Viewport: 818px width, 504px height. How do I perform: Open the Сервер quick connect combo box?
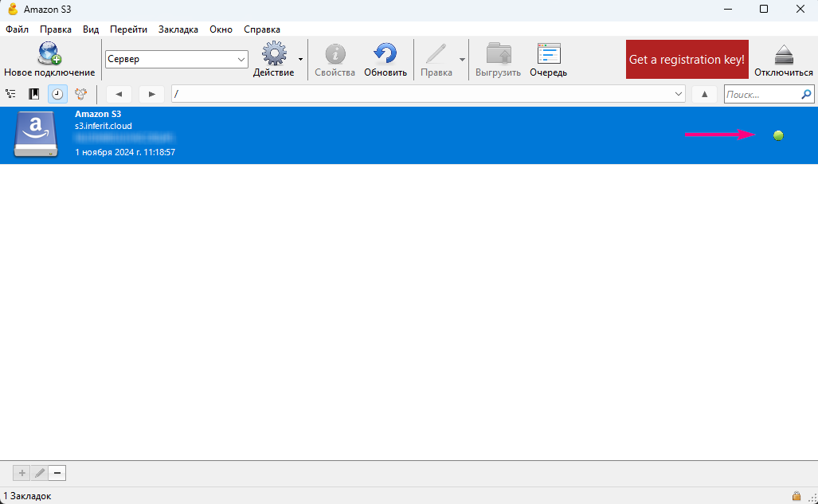point(176,59)
